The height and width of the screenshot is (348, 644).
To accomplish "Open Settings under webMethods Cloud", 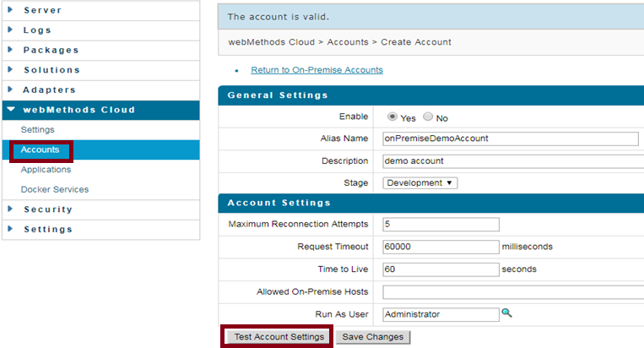I will click(x=37, y=130).
